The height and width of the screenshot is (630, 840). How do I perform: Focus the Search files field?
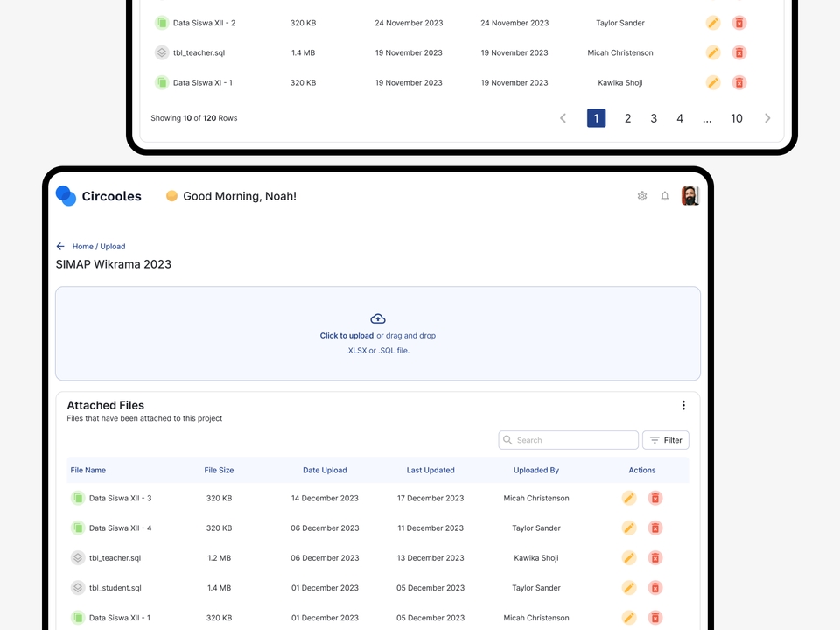[569, 440]
